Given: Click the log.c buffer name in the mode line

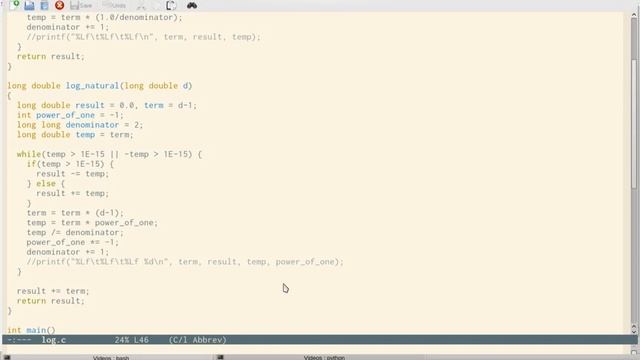Looking at the screenshot, I should point(53,340).
